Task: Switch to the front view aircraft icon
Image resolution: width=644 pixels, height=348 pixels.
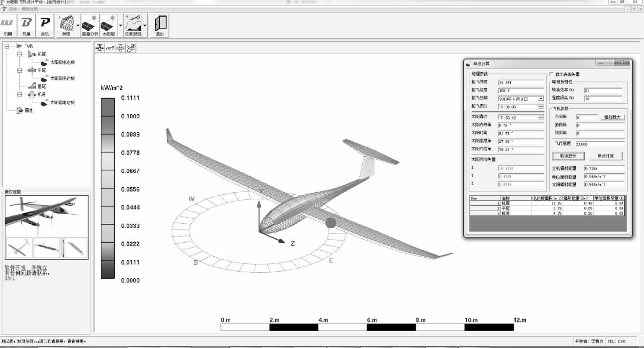Action: click(x=99, y=48)
